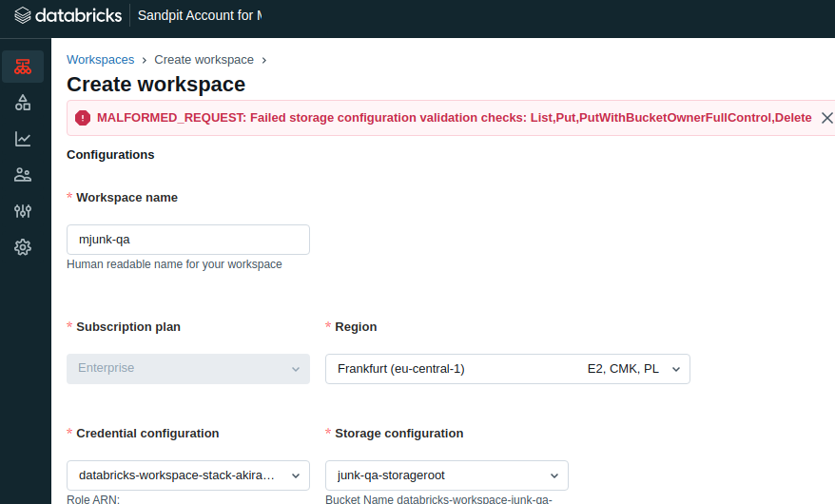Open the Storage configuration dropdown
The height and width of the screenshot is (504, 835).
point(446,475)
